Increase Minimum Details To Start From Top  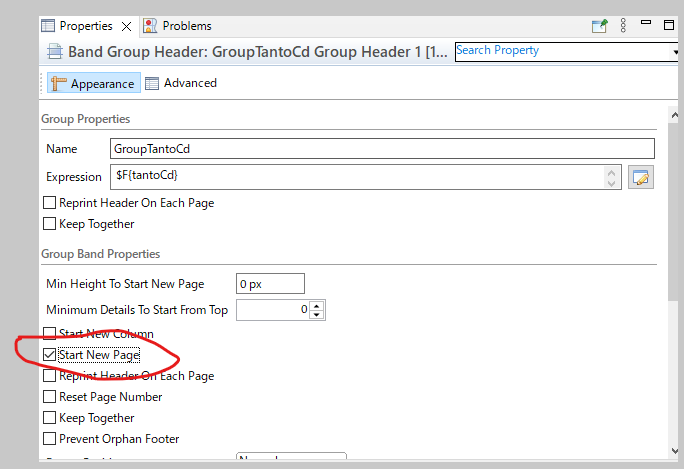tap(317, 306)
